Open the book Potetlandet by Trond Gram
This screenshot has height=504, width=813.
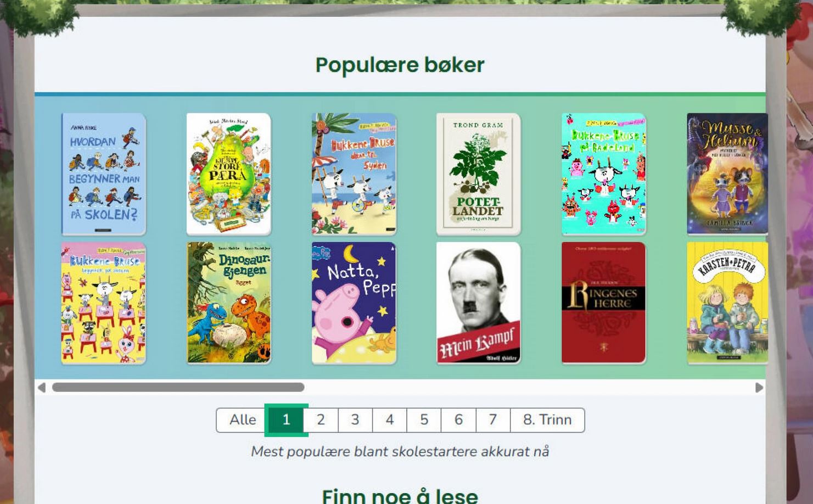[478, 174]
